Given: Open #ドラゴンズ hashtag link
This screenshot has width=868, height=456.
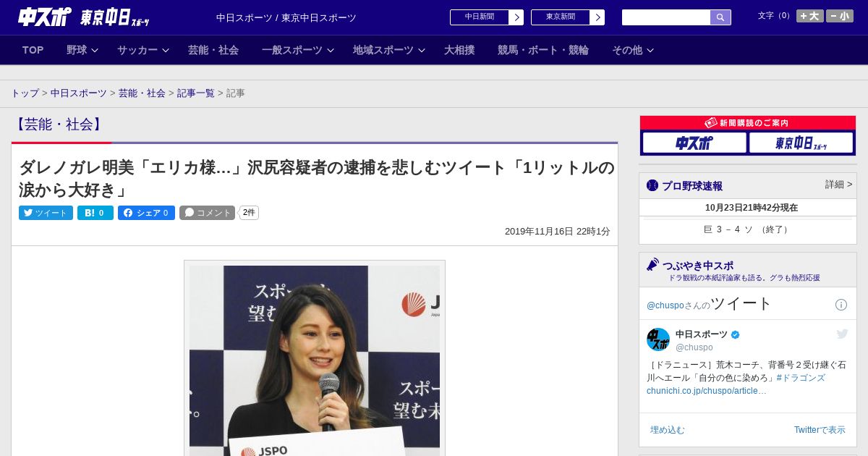Looking at the screenshot, I should point(801,378).
